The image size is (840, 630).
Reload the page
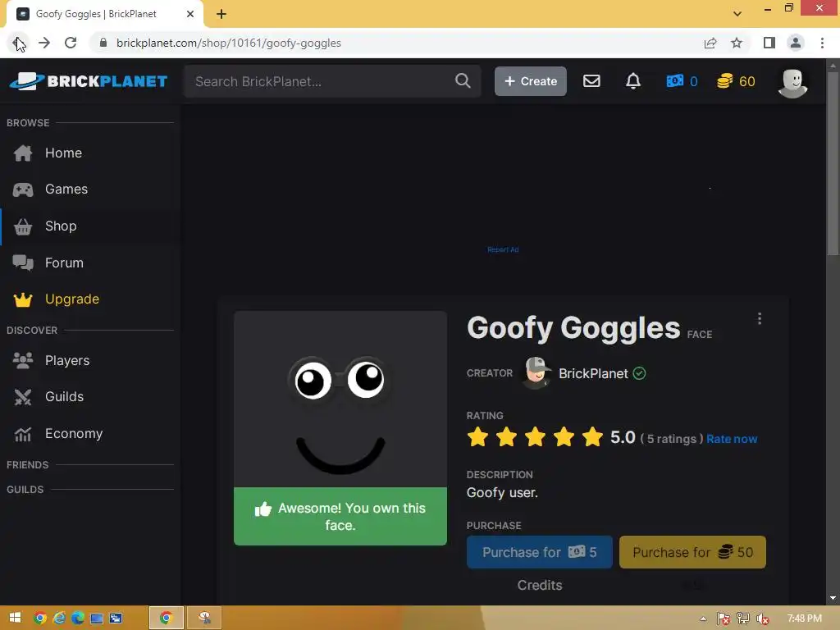coord(71,43)
